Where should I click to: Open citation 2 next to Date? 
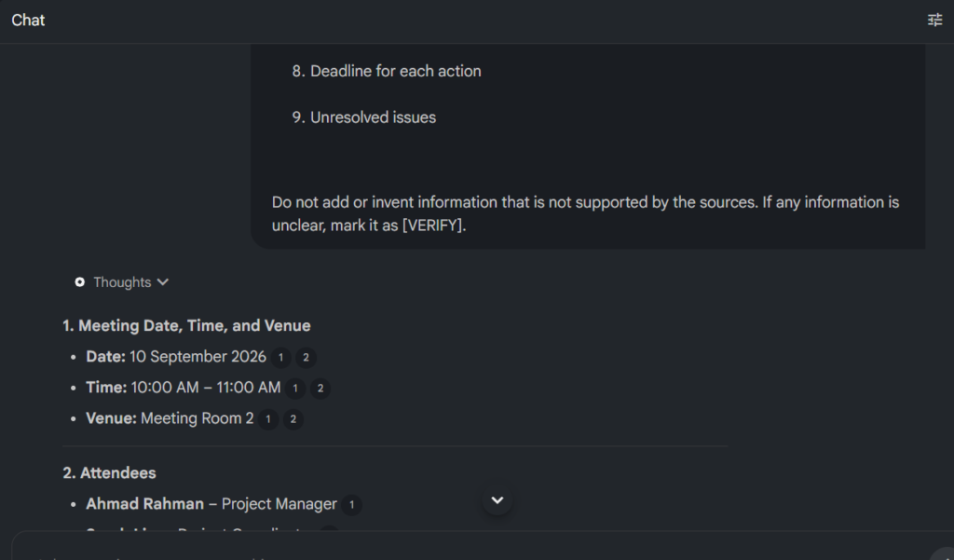(x=306, y=357)
